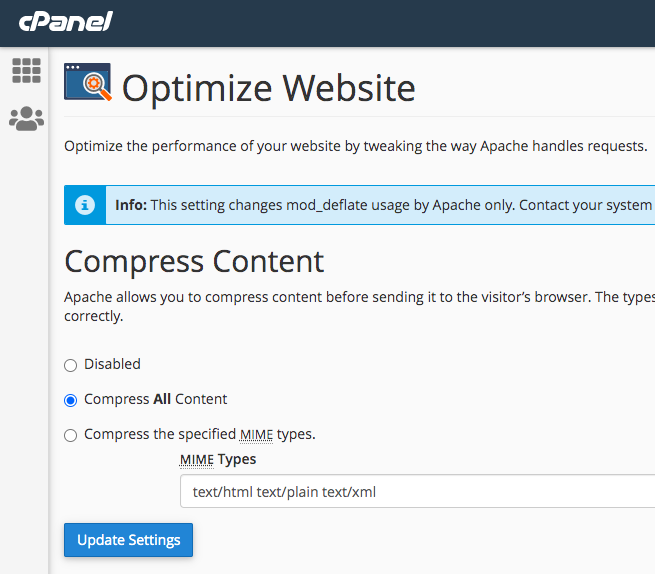Choose the specified MIME types radio button
655x574 pixels.
[x=70, y=435]
